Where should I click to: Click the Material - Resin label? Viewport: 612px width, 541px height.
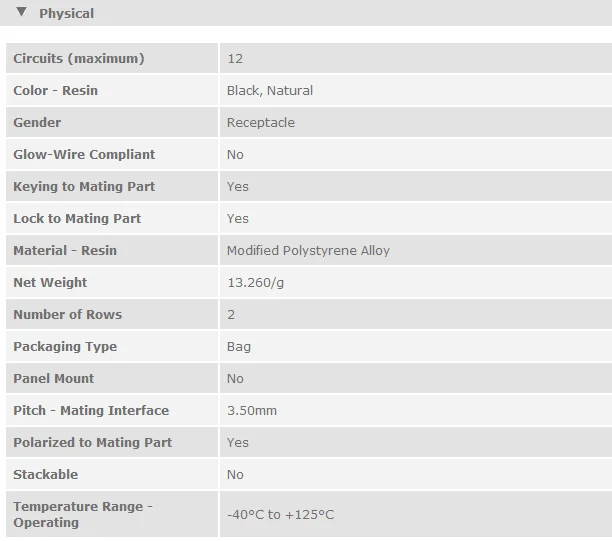tap(65, 251)
